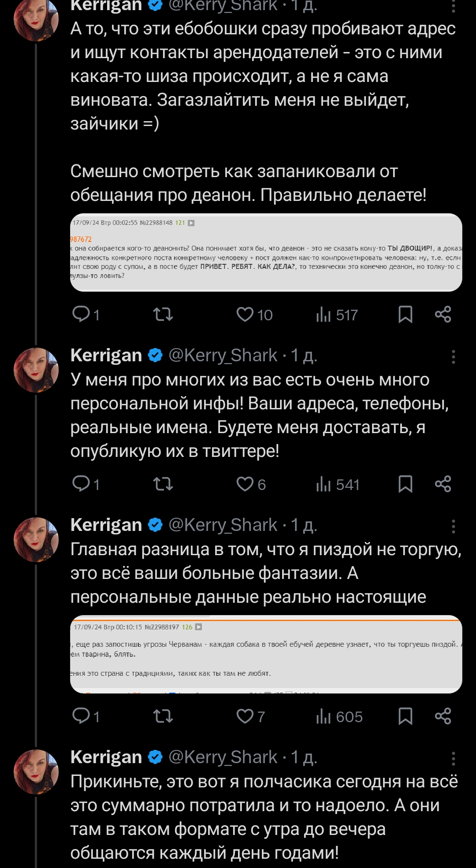The image size is (476, 868).
Task: Like the tweet with 7 likes
Action: point(245,716)
